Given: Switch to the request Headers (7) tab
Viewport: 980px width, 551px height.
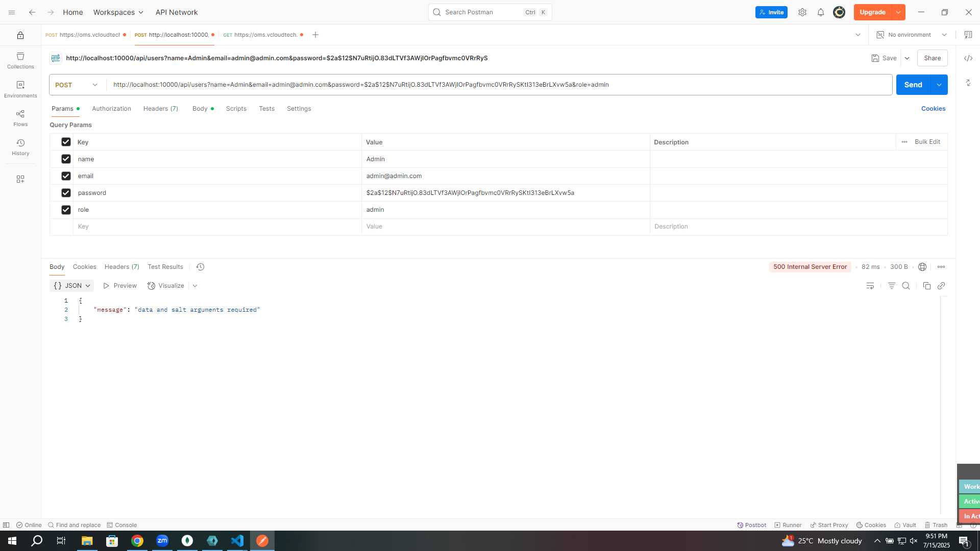Looking at the screenshot, I should [161, 109].
